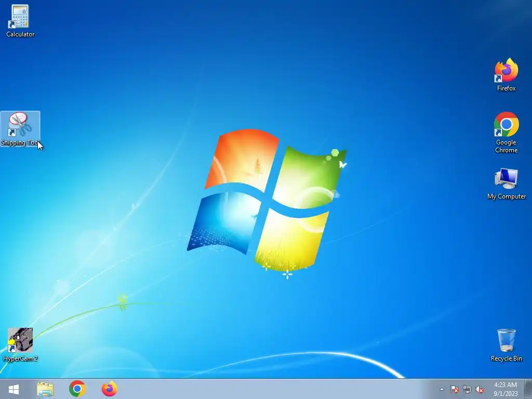Click the Calculator label text
The height and width of the screenshot is (399, 532).
pyautogui.click(x=20, y=34)
